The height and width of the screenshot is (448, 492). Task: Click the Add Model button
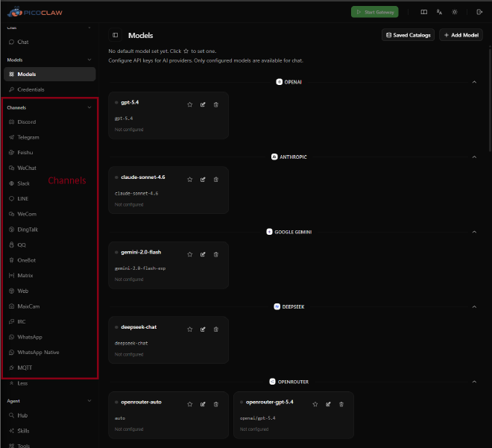[x=461, y=35]
